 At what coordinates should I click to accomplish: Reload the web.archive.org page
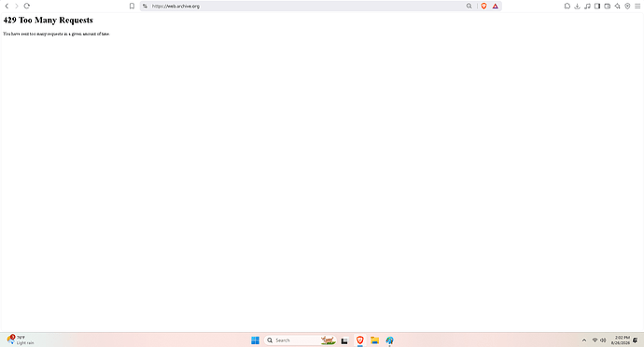point(27,7)
